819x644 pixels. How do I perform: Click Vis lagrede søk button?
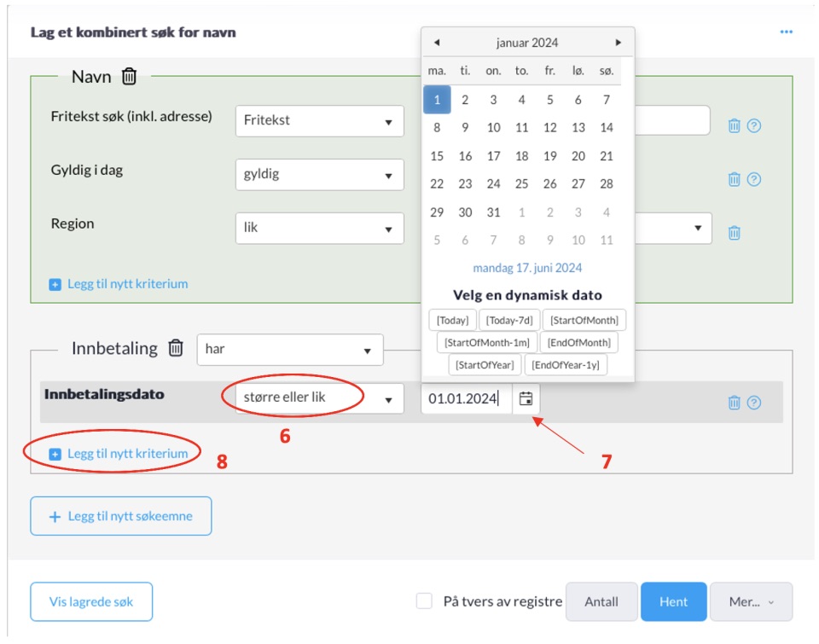coord(91,601)
